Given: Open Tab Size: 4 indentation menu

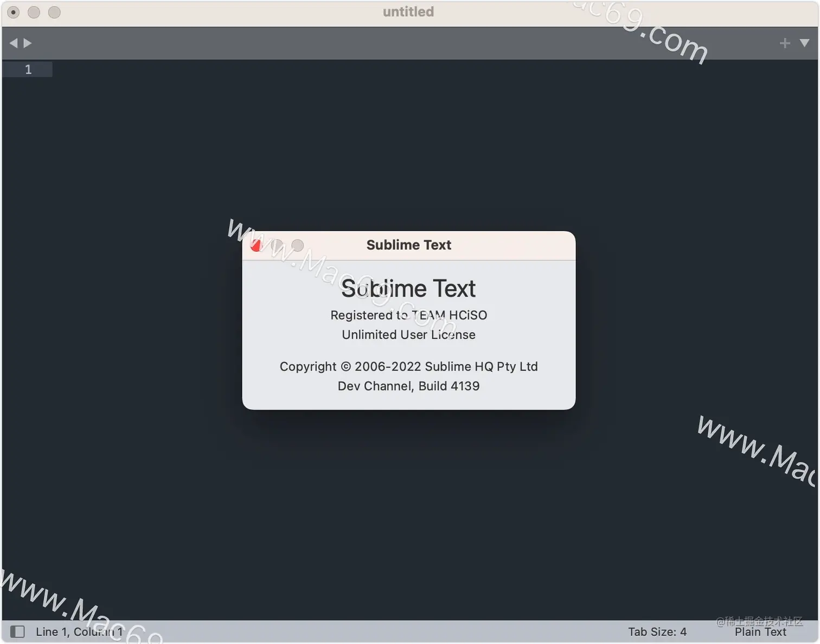Looking at the screenshot, I should (657, 632).
